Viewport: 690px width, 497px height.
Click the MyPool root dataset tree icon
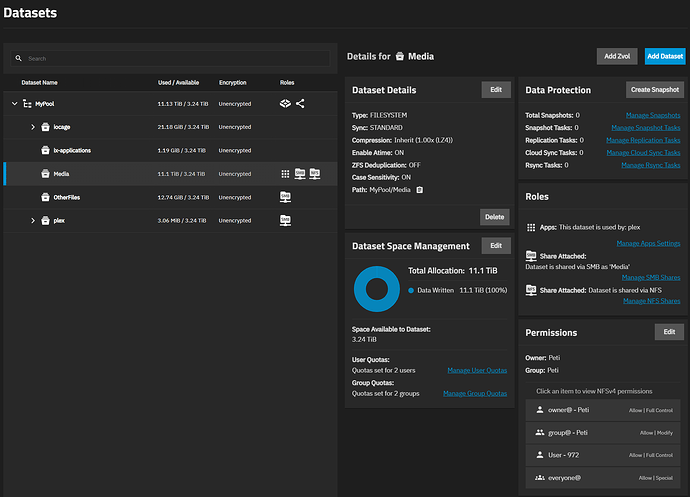(27, 103)
